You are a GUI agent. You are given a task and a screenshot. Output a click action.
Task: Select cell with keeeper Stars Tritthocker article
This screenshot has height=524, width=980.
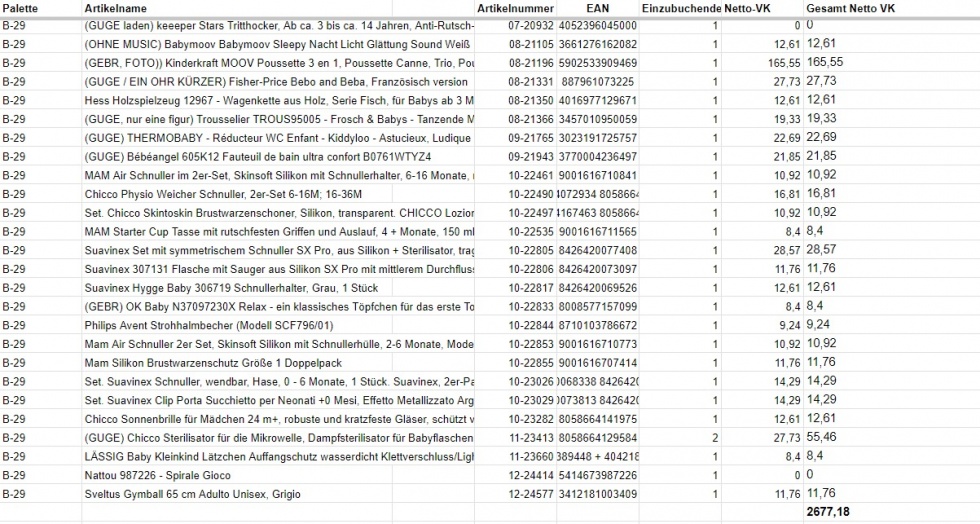pos(279,26)
